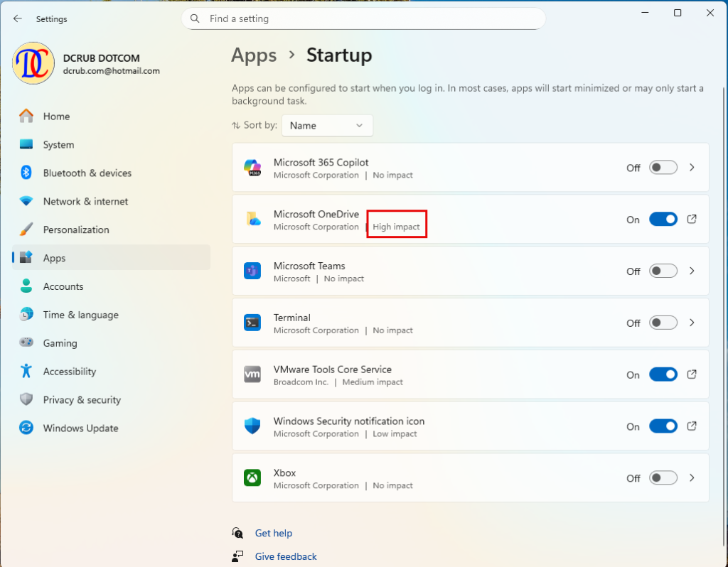The image size is (728, 567).
Task: Click the Network wifi icon
Action: click(x=26, y=201)
